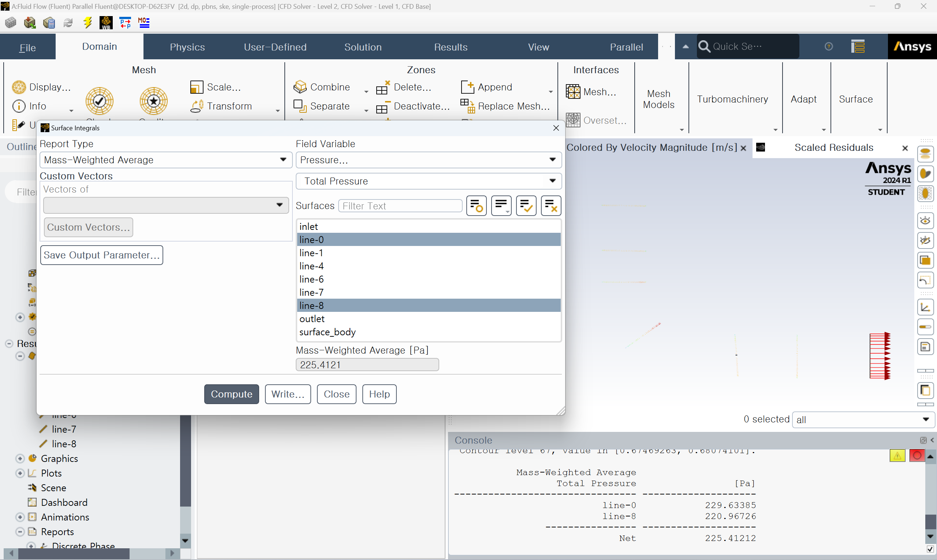
Task: Open the 'all' selection filter dropdown
Action: tap(863, 419)
